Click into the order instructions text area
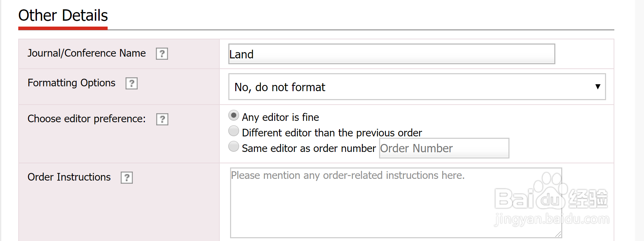 click(x=396, y=203)
